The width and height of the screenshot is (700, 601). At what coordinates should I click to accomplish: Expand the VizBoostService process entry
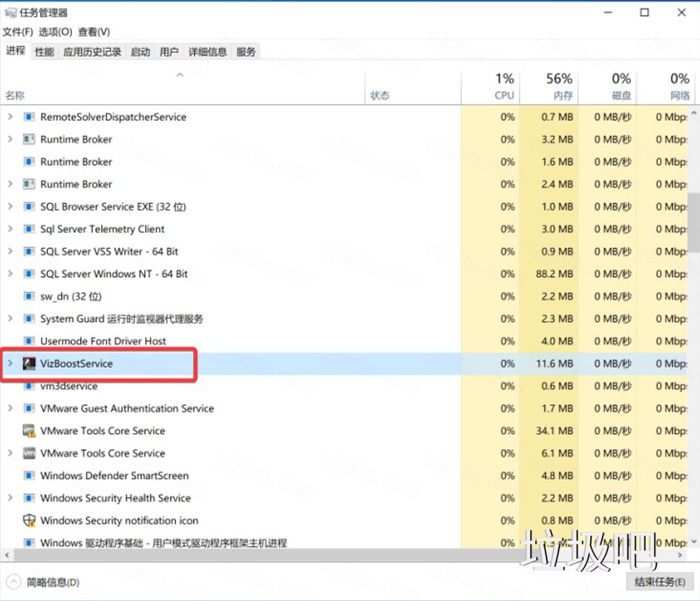pyautogui.click(x=10, y=363)
